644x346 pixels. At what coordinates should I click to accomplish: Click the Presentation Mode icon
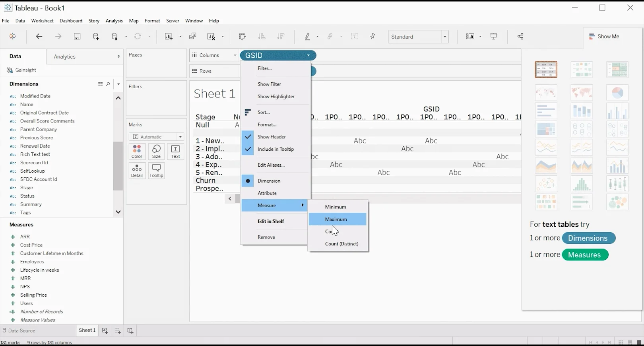click(494, 37)
